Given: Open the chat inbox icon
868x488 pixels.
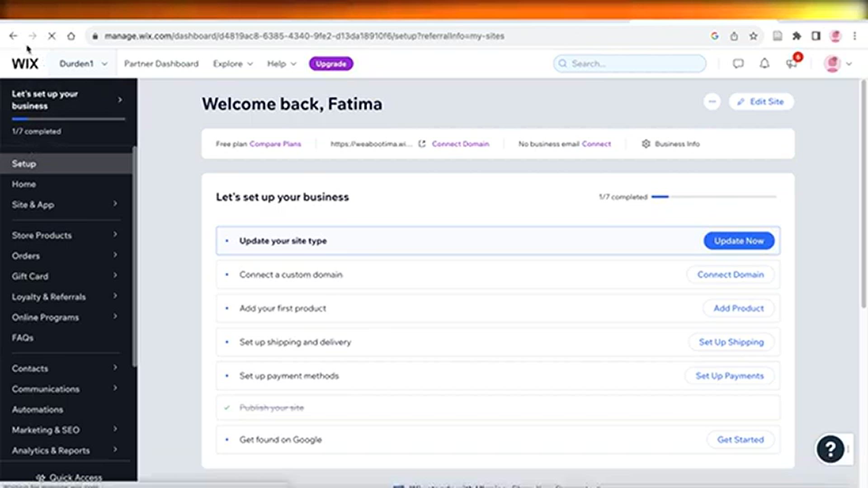Looking at the screenshot, I should coord(738,64).
